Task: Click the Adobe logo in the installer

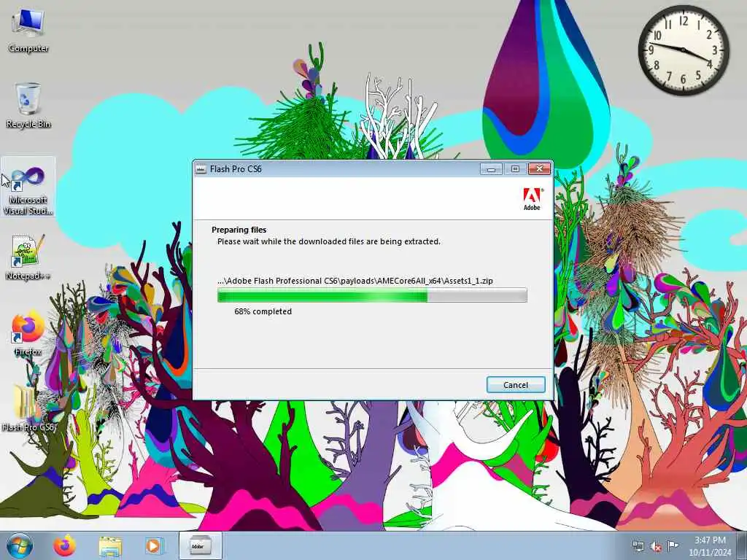Action: coord(532,199)
